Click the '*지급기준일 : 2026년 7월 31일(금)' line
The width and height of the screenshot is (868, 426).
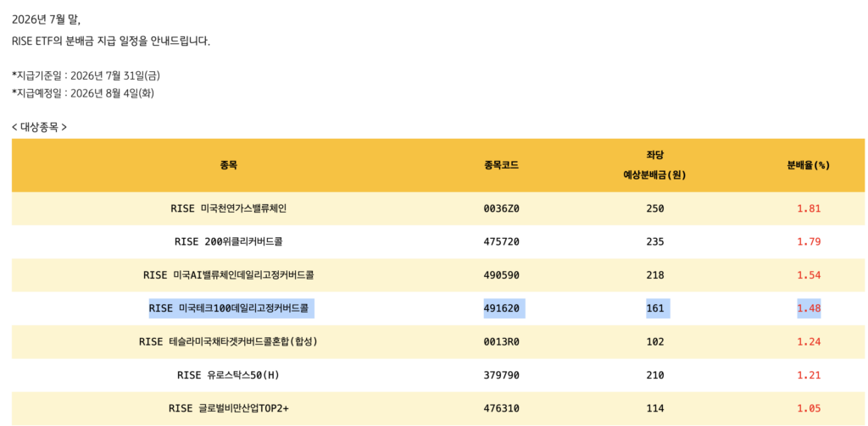click(86, 75)
